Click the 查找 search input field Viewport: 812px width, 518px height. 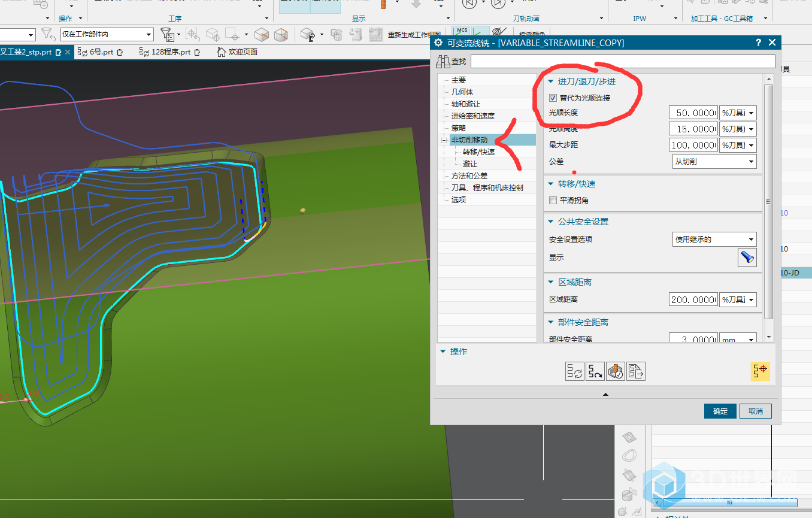tap(623, 61)
